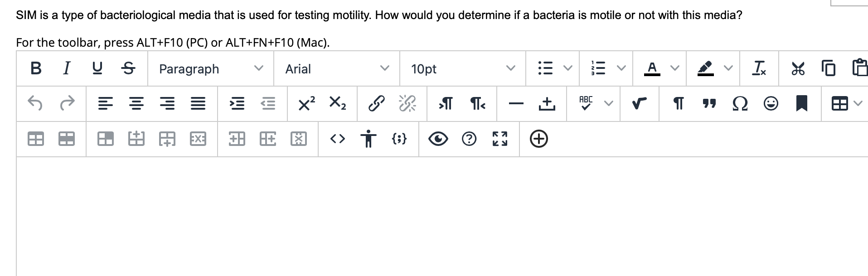Toggle strikethrough formatting
The width and height of the screenshot is (868, 276).
(128, 68)
